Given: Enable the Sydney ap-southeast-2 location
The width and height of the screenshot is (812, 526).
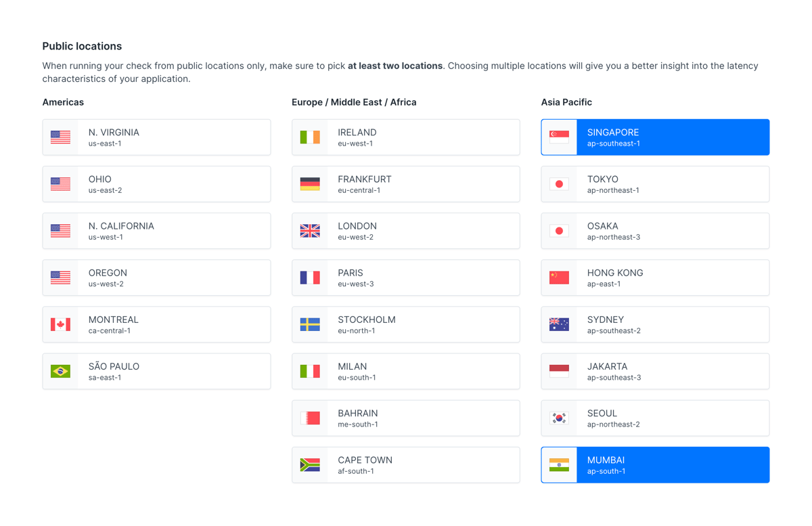Looking at the screenshot, I should [x=655, y=324].
